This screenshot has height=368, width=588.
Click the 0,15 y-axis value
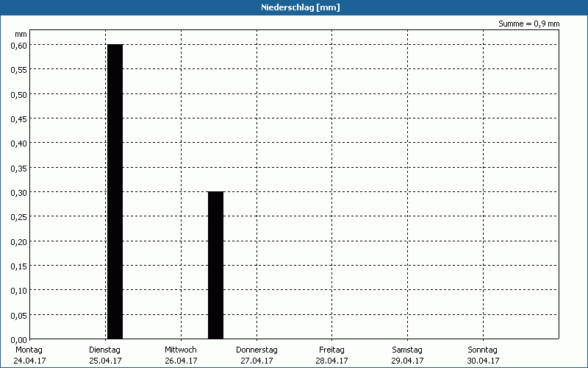click(x=19, y=266)
